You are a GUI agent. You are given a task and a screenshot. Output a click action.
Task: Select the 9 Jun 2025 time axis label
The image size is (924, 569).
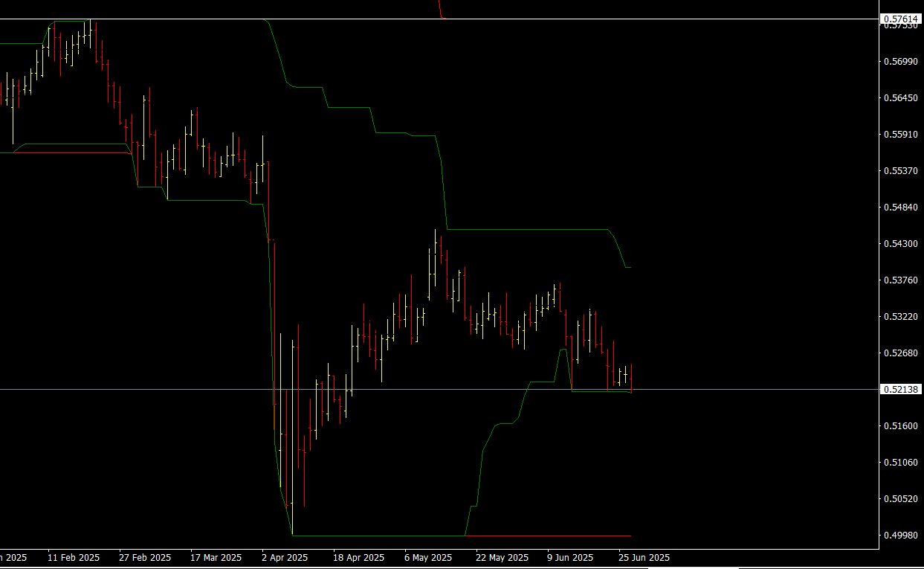570,557
